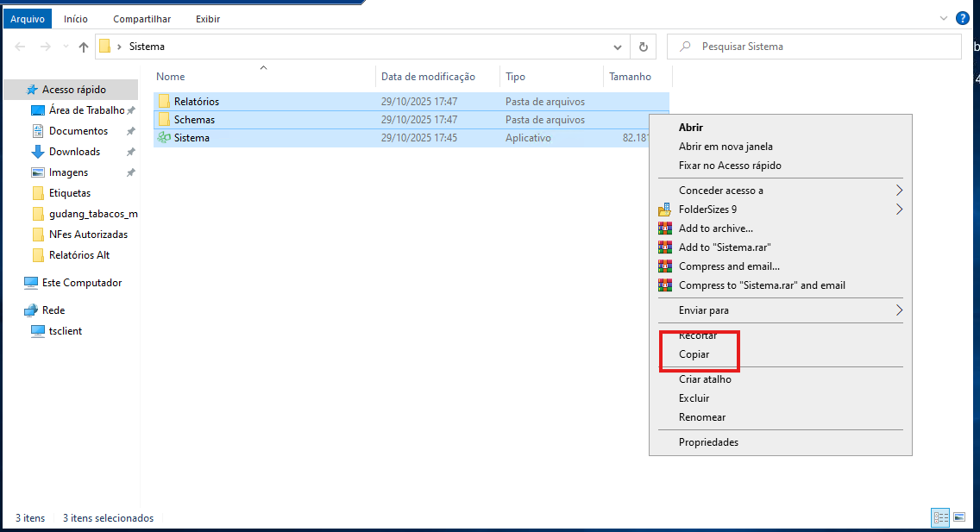Open the address bar history dropdown
This screenshot has width=980, height=532.
[x=617, y=47]
